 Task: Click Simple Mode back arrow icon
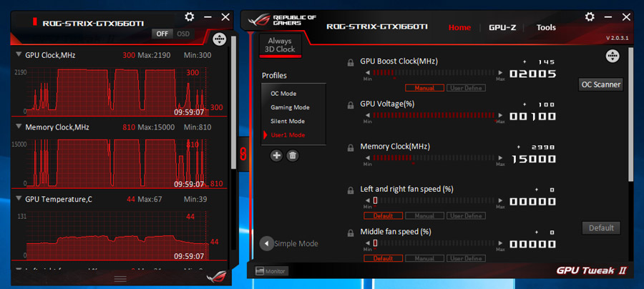[x=267, y=243]
